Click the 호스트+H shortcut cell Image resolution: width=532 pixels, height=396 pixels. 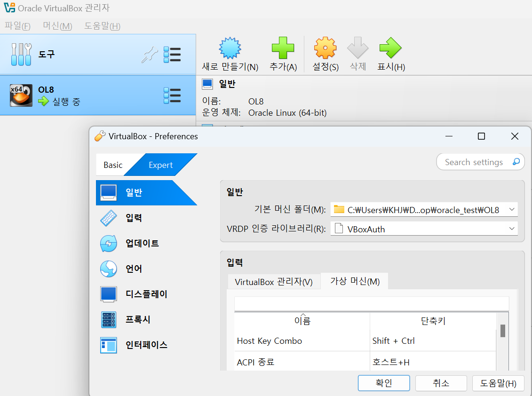tap(390, 362)
